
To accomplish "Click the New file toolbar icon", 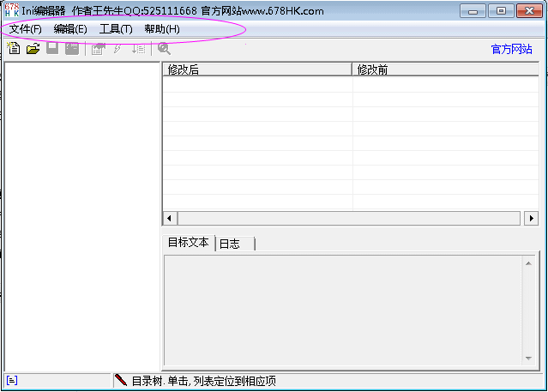I will tap(14, 48).
